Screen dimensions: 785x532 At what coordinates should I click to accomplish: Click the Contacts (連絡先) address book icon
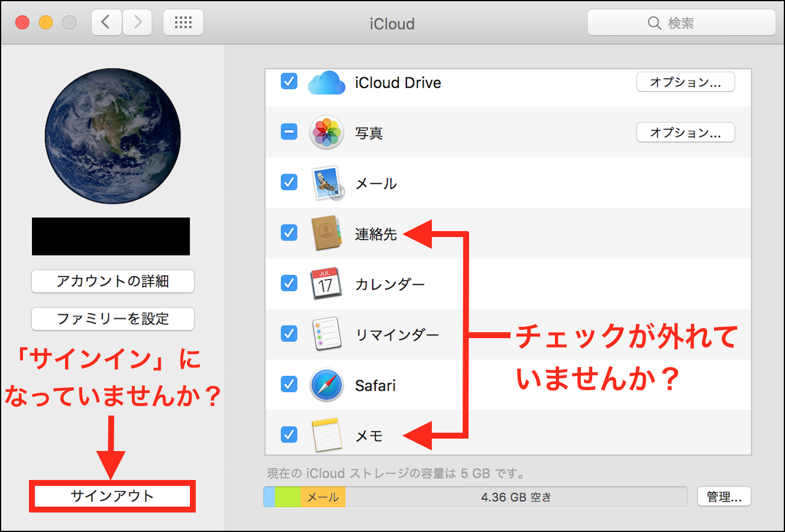tap(326, 233)
